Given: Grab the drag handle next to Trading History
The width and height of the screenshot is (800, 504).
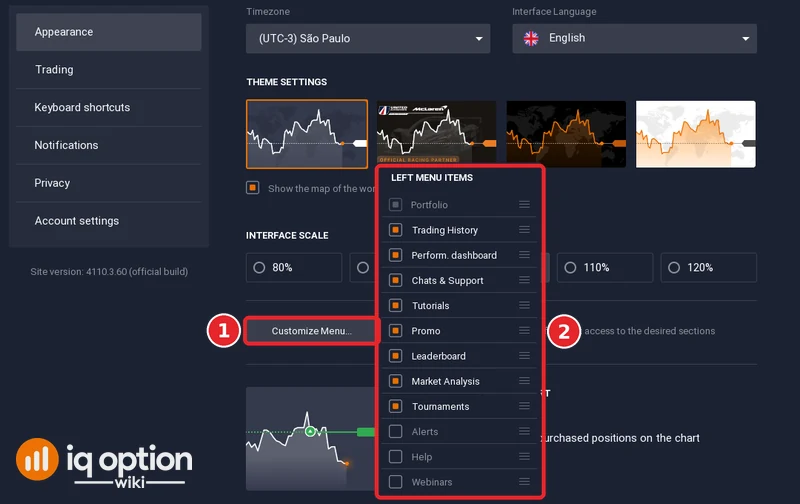Looking at the screenshot, I should tap(524, 230).
